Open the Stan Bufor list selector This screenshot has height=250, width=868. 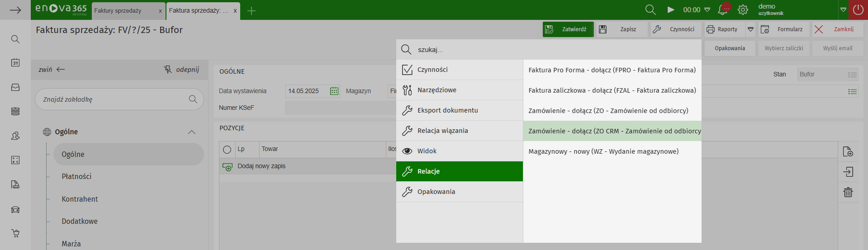852,75
